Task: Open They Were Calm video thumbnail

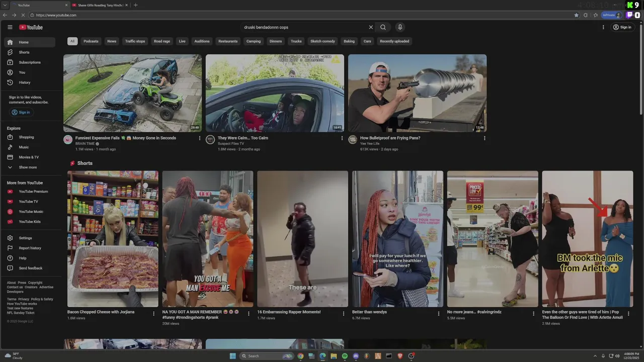Action: (275, 93)
